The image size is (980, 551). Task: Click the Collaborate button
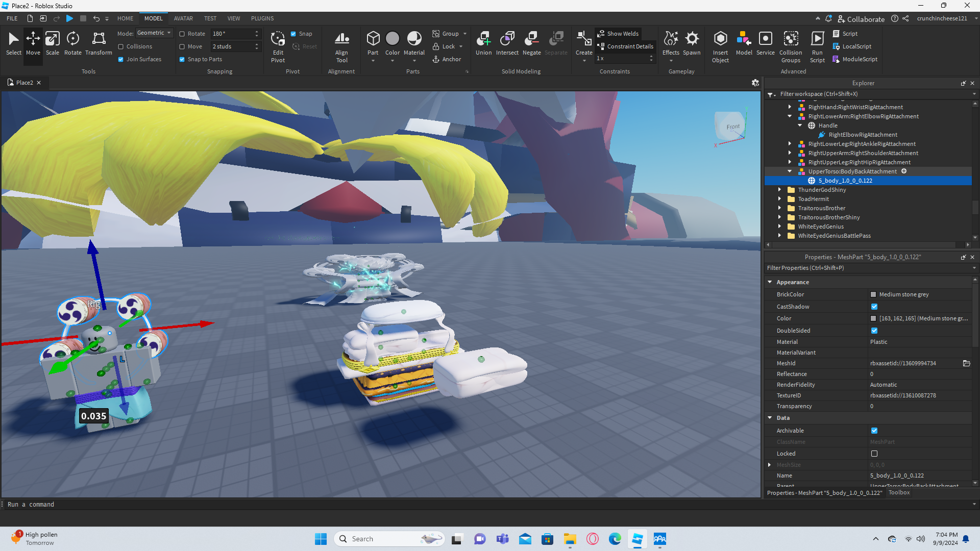tap(861, 19)
